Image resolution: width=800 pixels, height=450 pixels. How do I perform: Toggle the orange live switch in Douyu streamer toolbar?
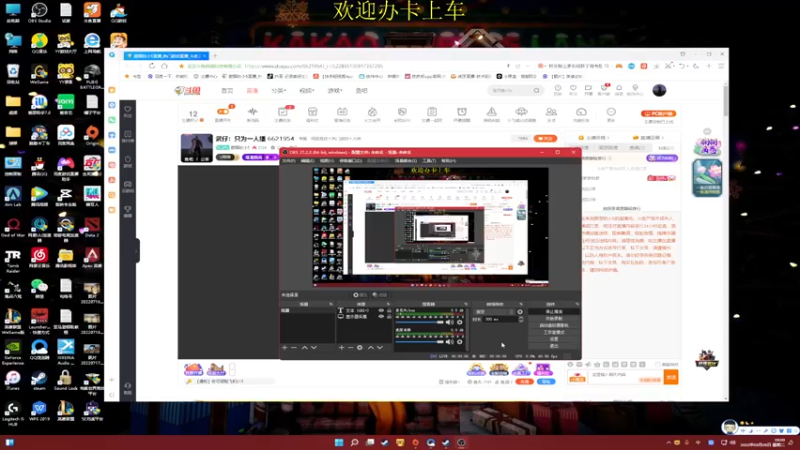(223, 111)
